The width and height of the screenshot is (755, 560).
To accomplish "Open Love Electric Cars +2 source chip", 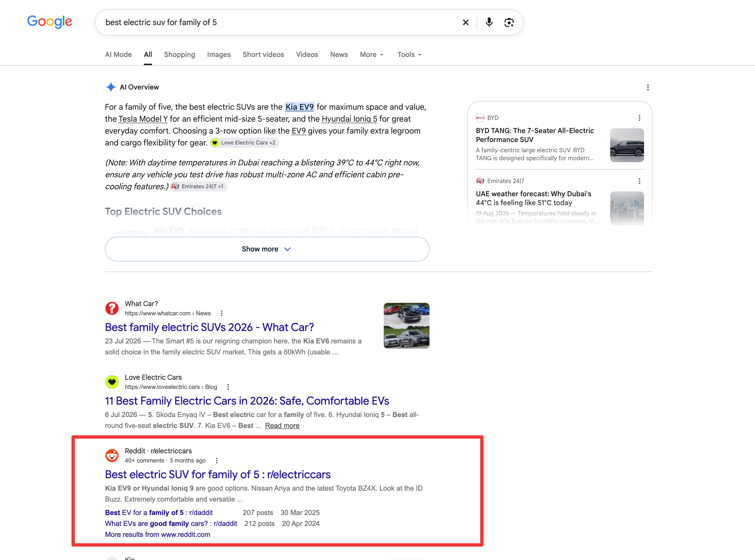I will [244, 143].
